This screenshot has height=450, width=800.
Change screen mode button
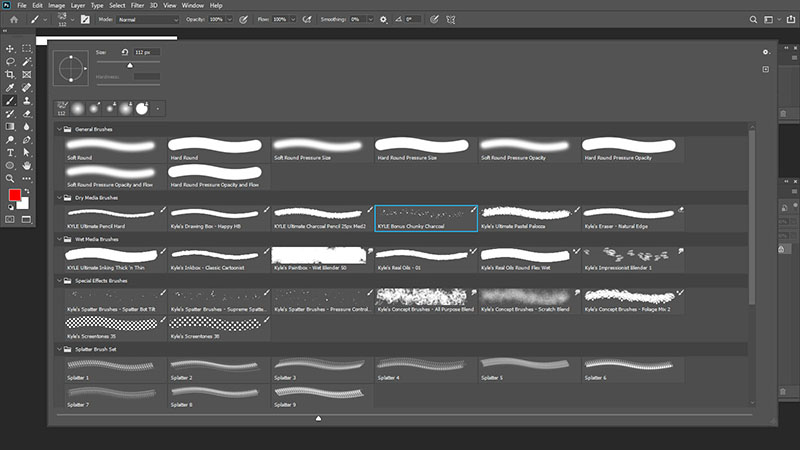coord(27,219)
